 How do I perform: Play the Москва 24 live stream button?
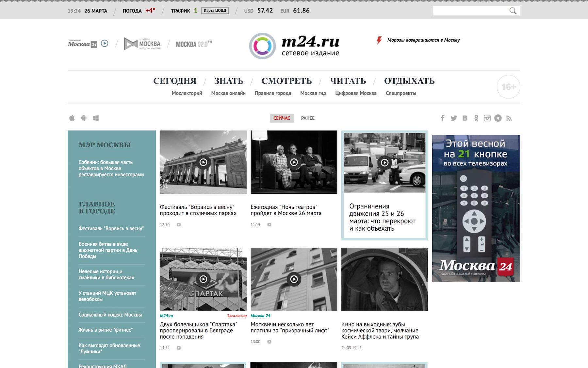(105, 44)
